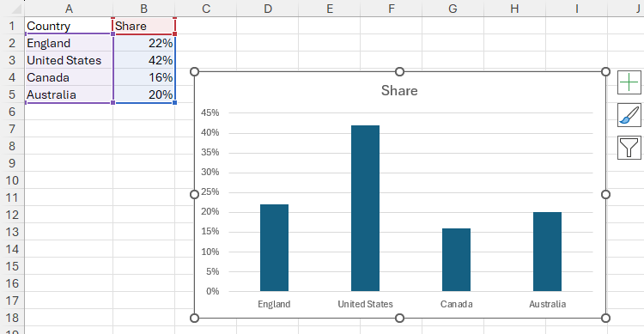Click the "England" cell in column A

click(x=69, y=43)
